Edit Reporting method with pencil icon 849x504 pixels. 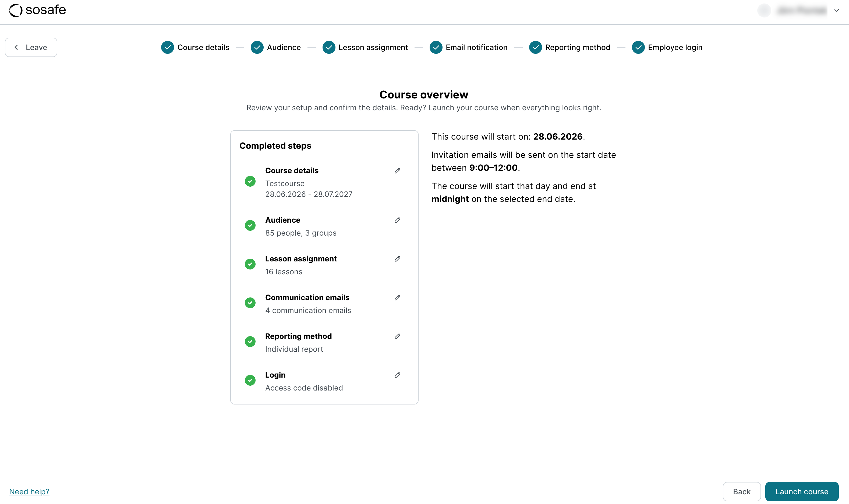tap(397, 336)
